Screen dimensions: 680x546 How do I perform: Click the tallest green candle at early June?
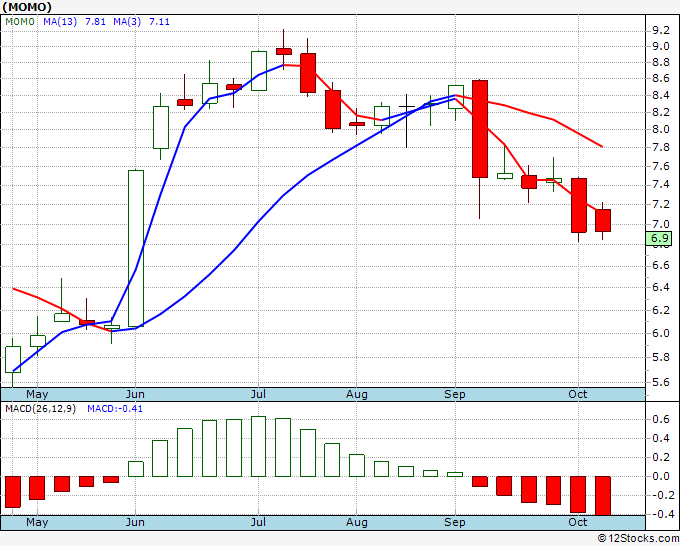click(136, 248)
